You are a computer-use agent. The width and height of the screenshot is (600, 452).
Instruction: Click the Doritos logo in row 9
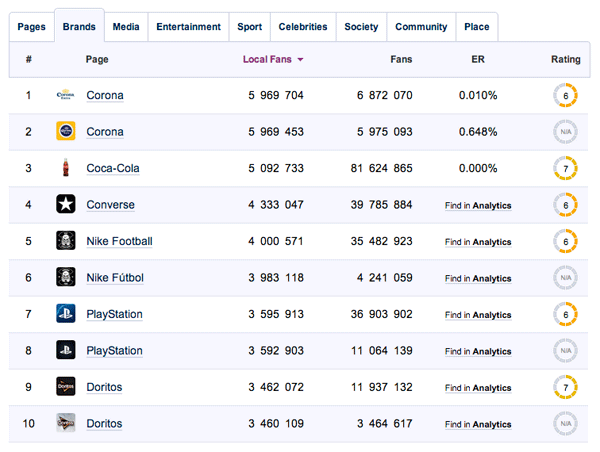[x=65, y=386]
